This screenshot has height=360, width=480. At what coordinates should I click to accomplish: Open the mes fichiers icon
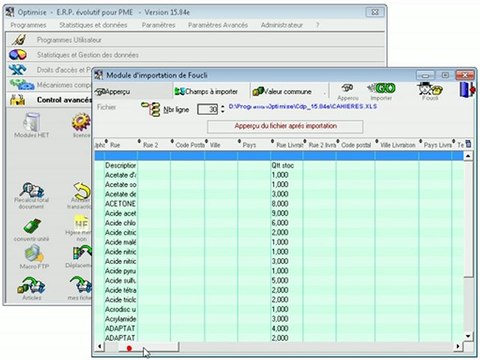coord(81,287)
